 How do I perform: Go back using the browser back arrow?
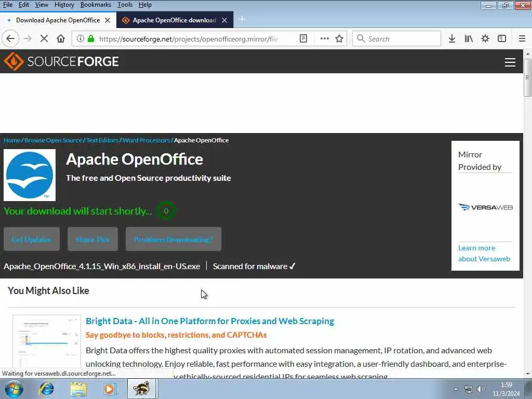coord(10,38)
